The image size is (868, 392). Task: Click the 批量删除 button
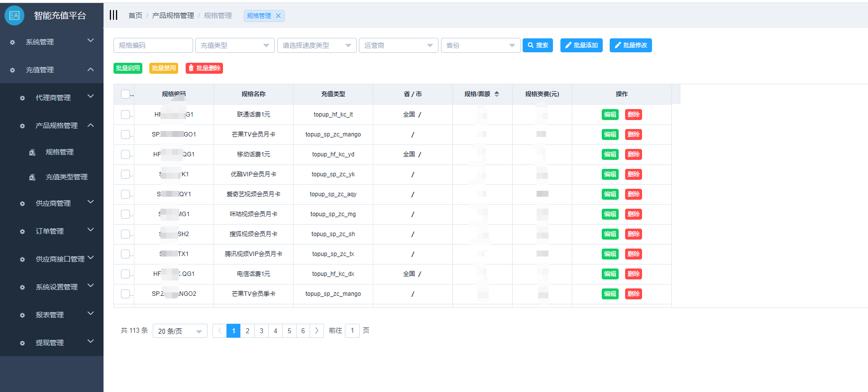pos(204,68)
